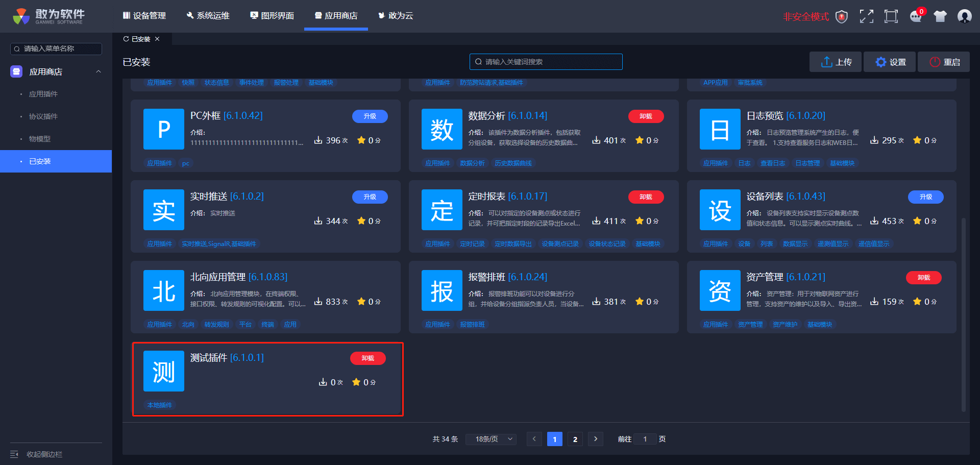This screenshot has width=980, height=465.
Task: Open the 图形界面 top menu
Action: (x=272, y=16)
